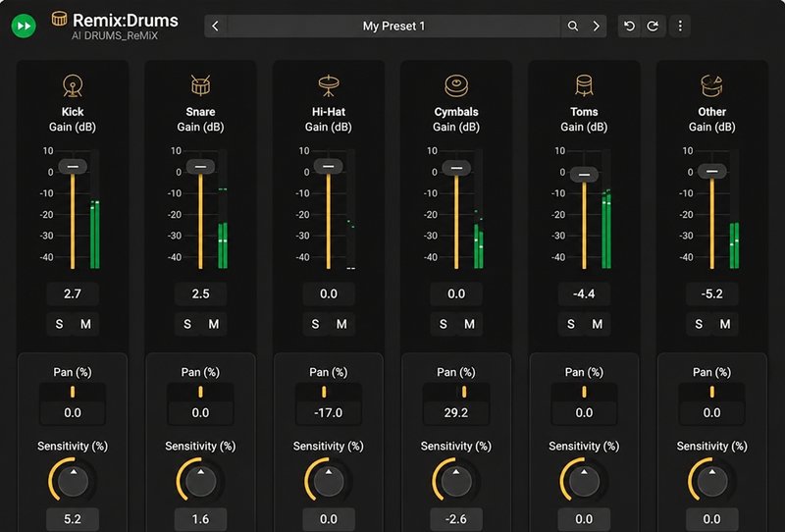Solo the Other channel
The width and height of the screenshot is (785, 532).
pos(699,324)
